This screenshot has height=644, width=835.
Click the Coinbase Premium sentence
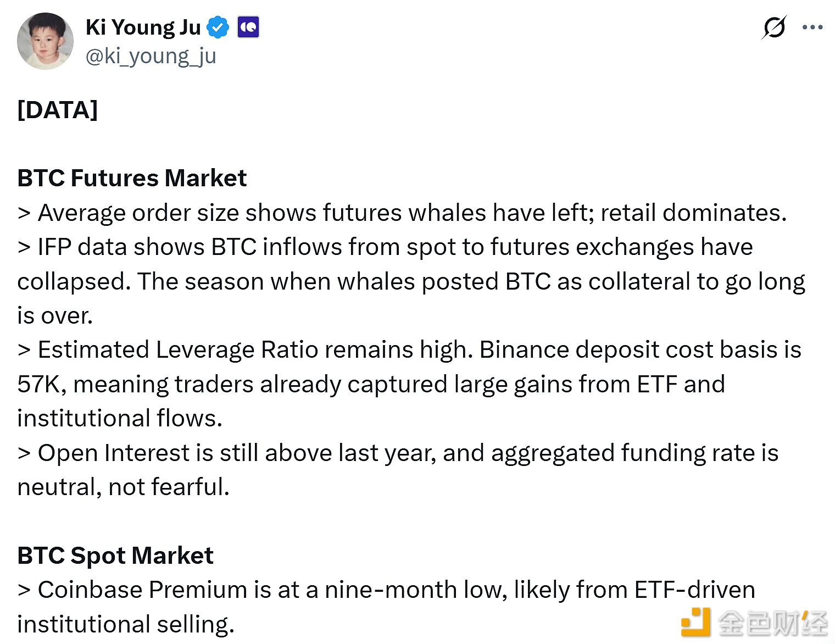386,590
